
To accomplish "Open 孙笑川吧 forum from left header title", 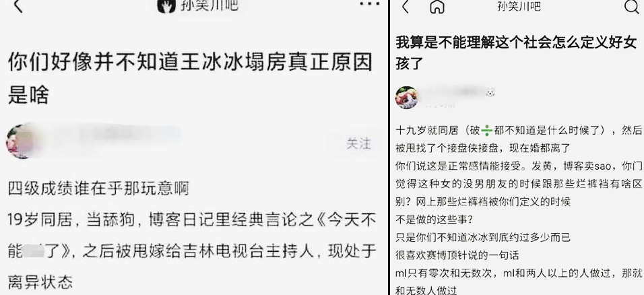I will coord(208,6).
